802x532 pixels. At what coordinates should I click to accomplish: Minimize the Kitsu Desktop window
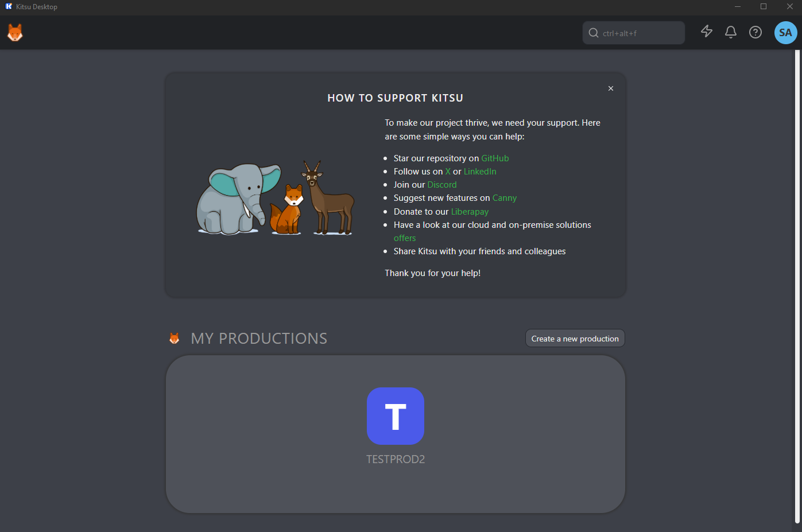tap(738, 7)
